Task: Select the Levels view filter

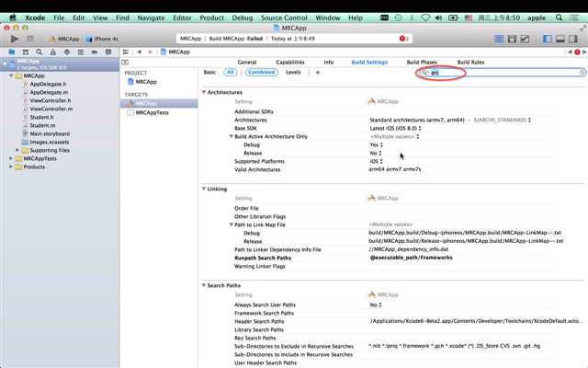Action: [293, 72]
